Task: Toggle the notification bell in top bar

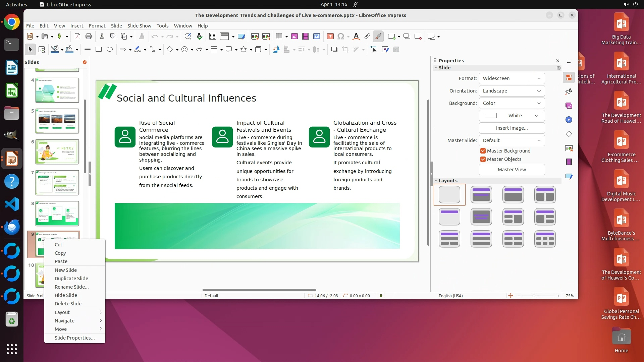Action: coord(356,4)
